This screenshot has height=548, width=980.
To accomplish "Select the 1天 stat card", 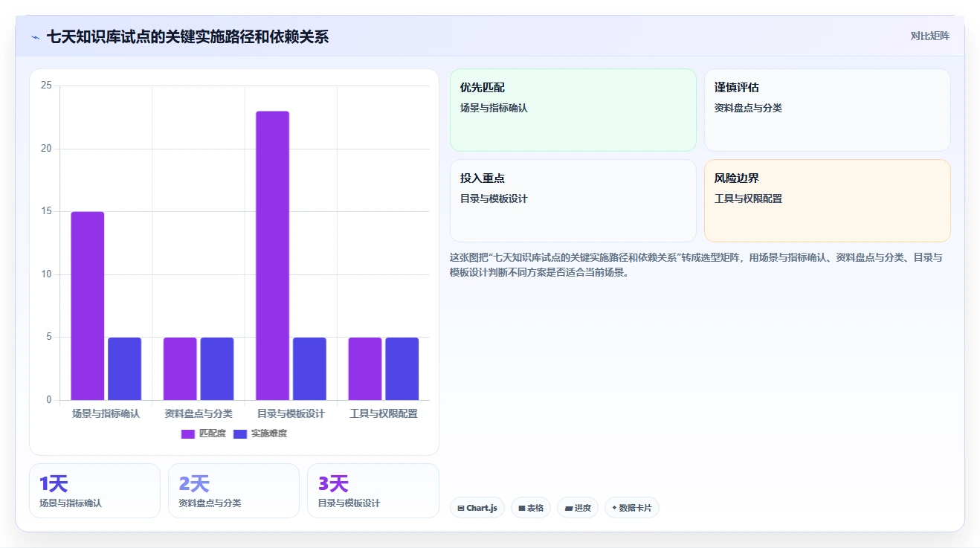I will 94,491.
